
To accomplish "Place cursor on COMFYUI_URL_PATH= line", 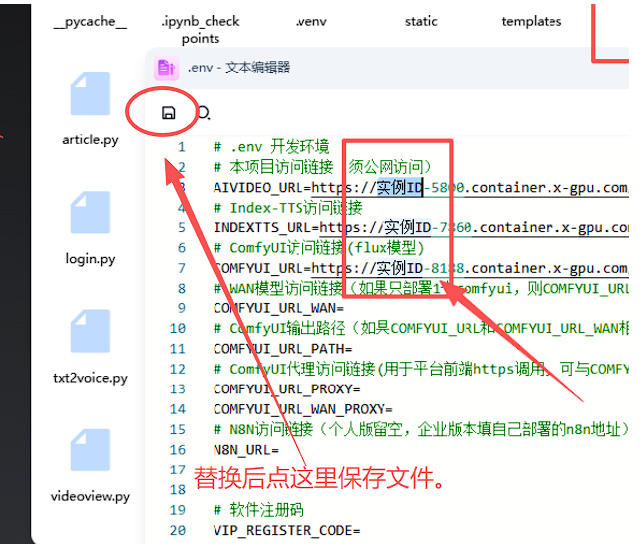I will click(x=264, y=349).
